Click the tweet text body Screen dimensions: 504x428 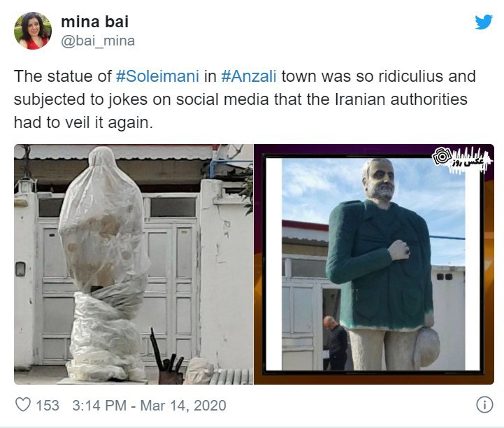pos(244,99)
